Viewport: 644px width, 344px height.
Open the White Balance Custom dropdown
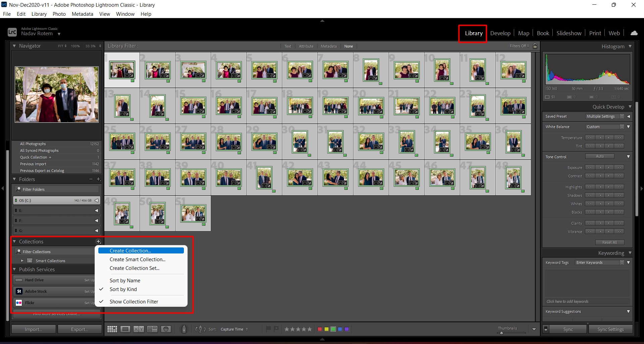tap(605, 127)
